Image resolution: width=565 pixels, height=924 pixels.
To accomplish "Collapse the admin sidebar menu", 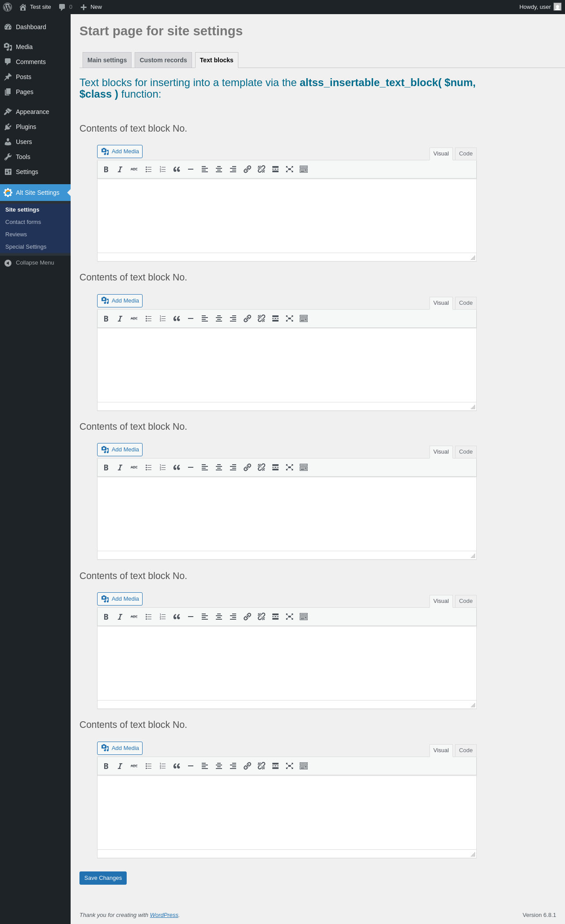I will point(35,263).
